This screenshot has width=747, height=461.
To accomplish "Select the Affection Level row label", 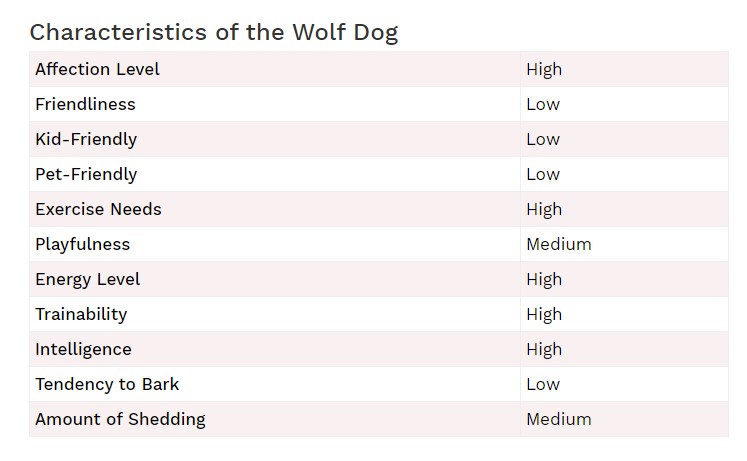I will click(97, 70).
